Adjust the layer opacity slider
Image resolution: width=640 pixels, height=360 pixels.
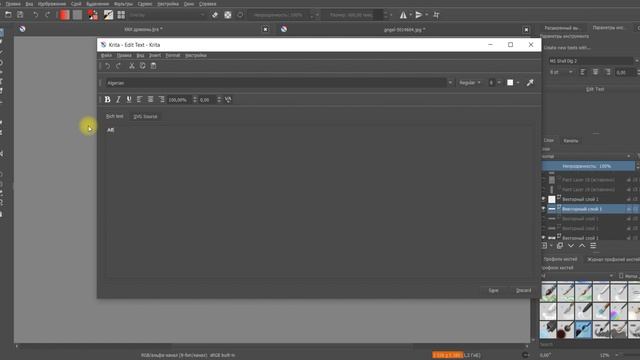[588, 166]
